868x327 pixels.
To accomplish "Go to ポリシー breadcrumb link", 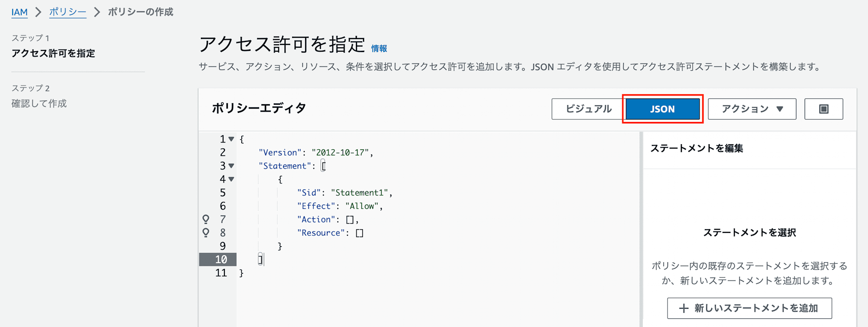I will coord(68,12).
